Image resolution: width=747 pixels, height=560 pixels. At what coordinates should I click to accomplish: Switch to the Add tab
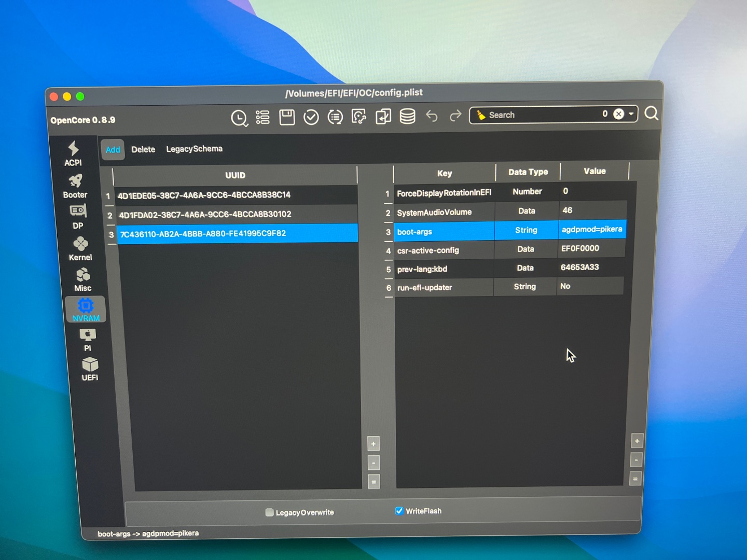click(113, 150)
